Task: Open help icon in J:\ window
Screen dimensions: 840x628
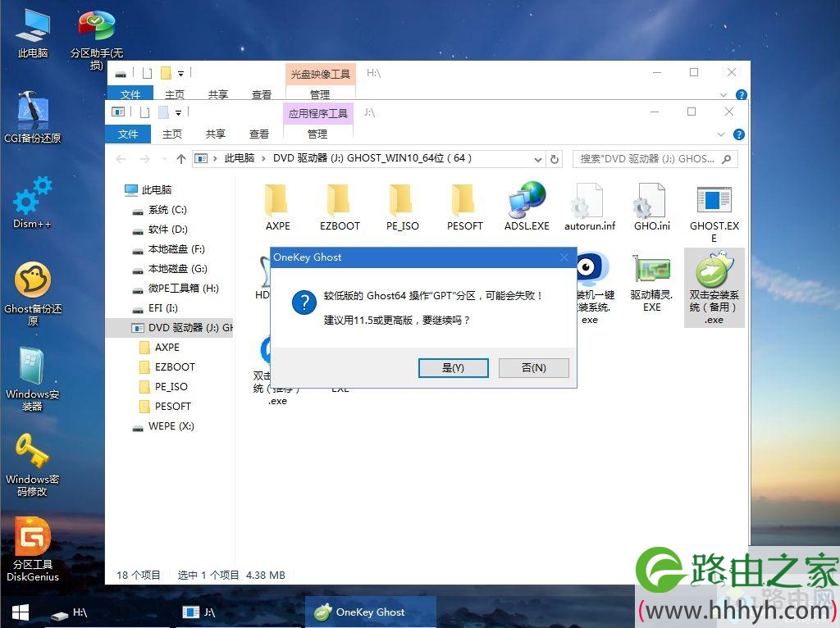Action: 739,134
